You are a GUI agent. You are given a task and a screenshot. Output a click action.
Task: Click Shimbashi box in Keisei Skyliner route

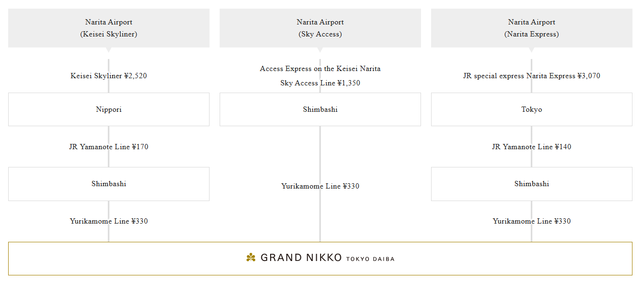click(x=109, y=184)
